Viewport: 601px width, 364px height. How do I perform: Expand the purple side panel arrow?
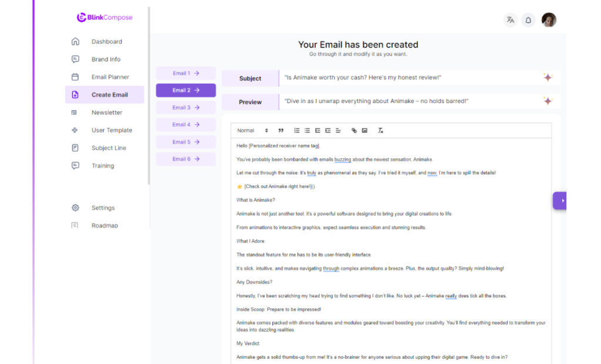point(560,200)
